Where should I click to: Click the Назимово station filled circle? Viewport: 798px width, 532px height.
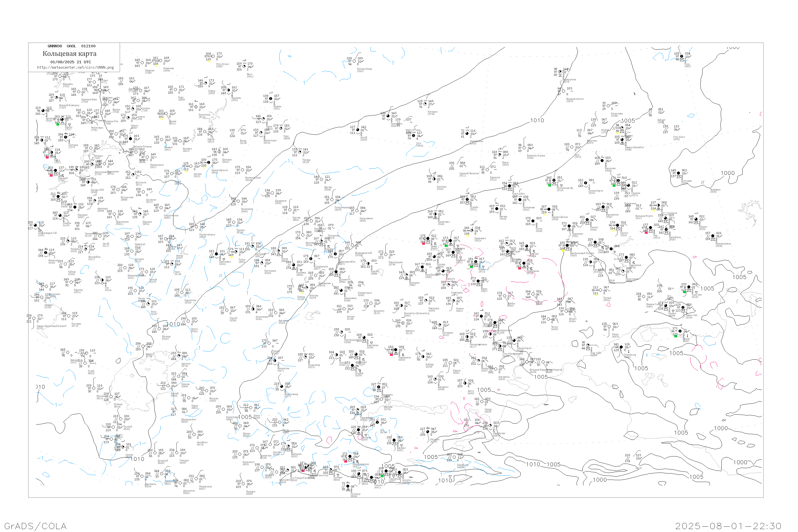pyautogui.click(x=602, y=160)
